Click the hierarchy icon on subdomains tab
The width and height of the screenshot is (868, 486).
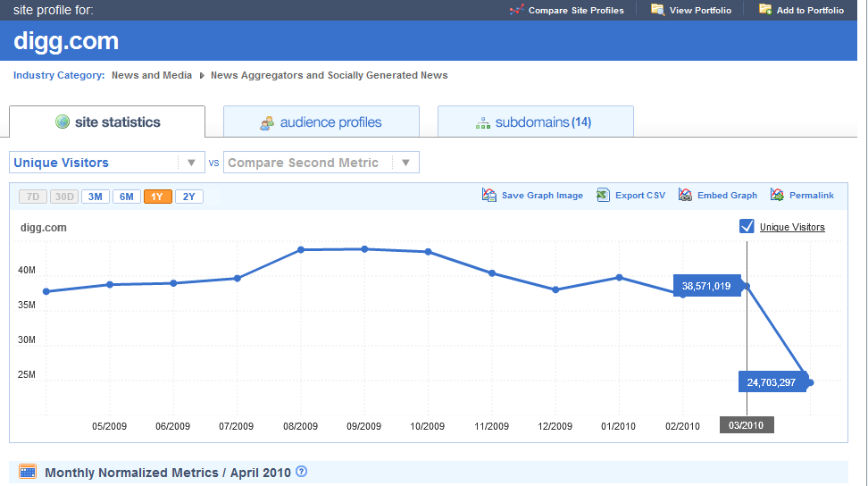483,123
